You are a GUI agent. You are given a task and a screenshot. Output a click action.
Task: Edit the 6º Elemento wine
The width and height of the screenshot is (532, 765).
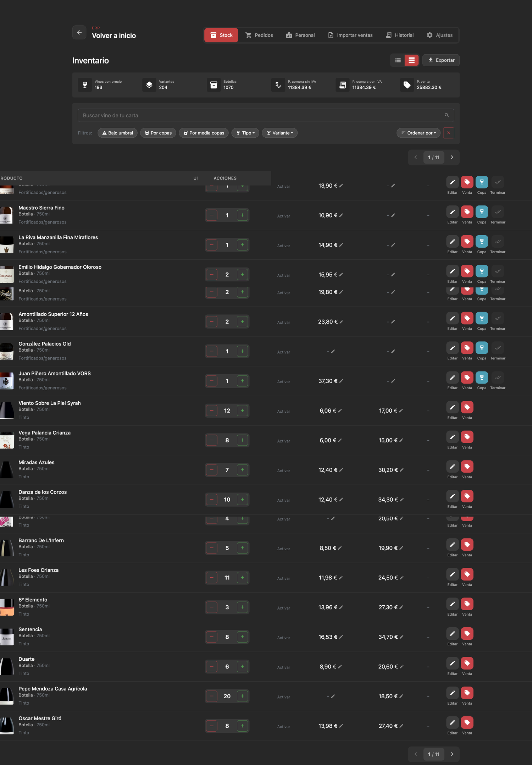[452, 604]
